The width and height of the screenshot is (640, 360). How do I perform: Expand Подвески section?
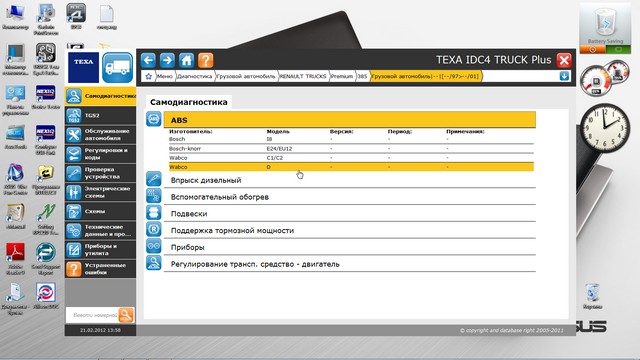click(x=349, y=213)
